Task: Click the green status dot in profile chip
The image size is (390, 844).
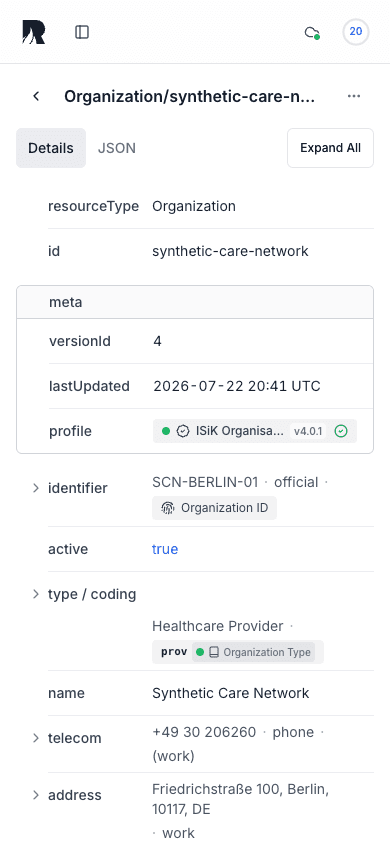Action: 166,431
